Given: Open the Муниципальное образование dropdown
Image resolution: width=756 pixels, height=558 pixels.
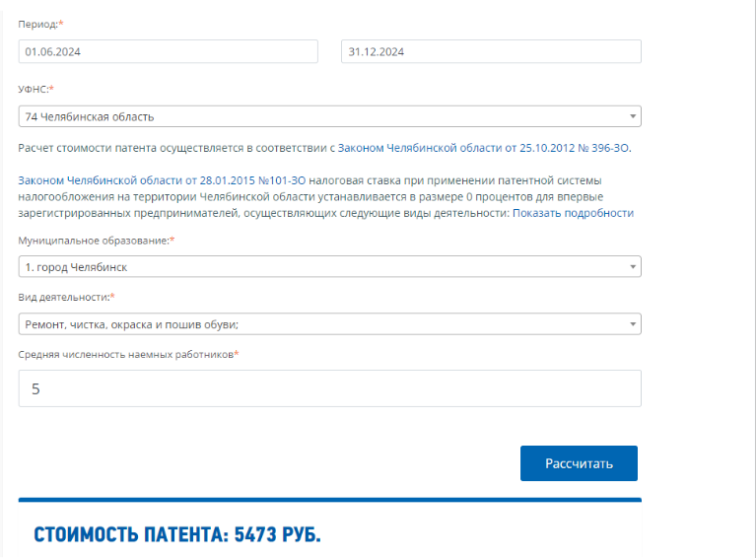Looking at the screenshot, I should click(x=330, y=267).
